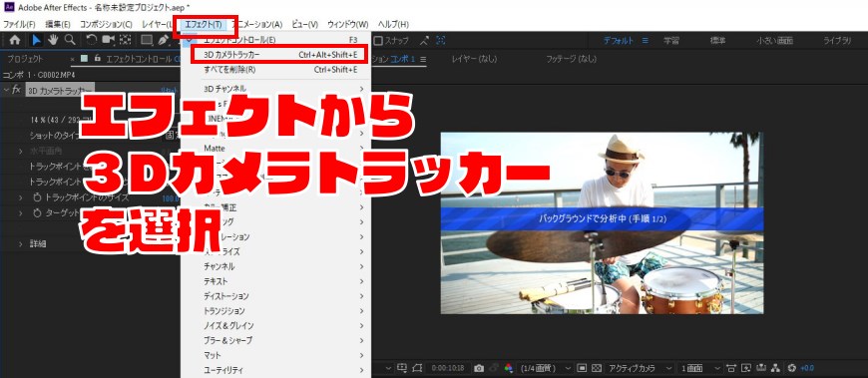The width and height of the screenshot is (868, 378).
Task: Expand the ターゲット property
Action: [x=21, y=213]
